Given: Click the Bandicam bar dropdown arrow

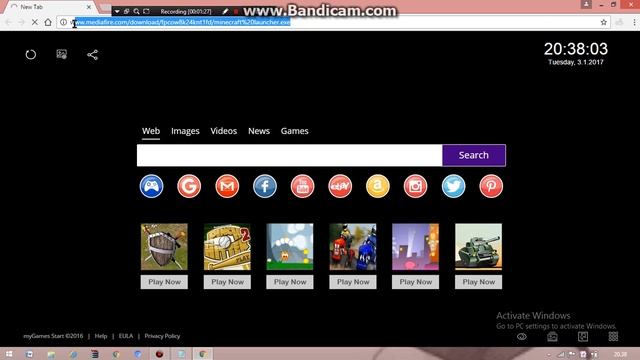Looking at the screenshot, I should click(x=117, y=11).
